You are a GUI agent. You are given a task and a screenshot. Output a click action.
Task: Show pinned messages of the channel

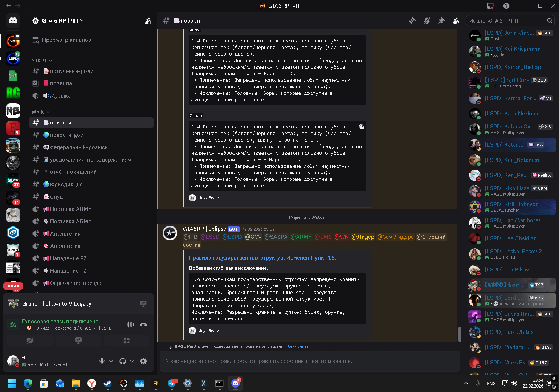(x=441, y=21)
